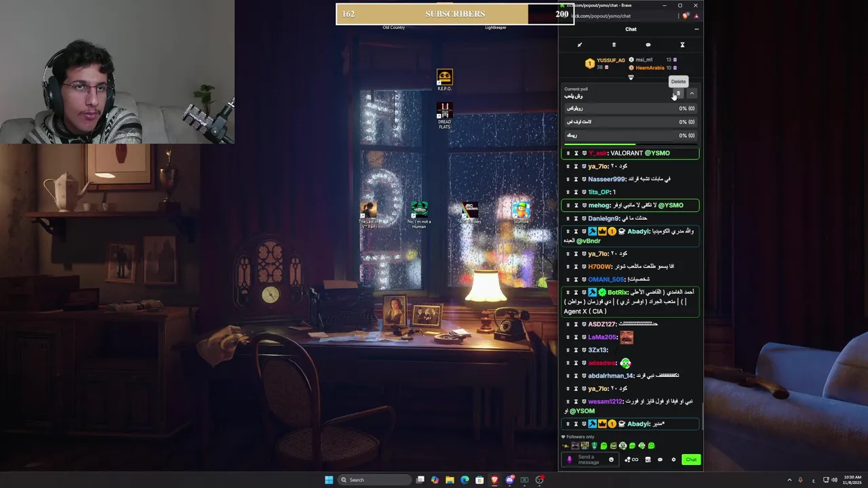
Task: Open chat bubble icon near Chat button
Action: click(660, 460)
